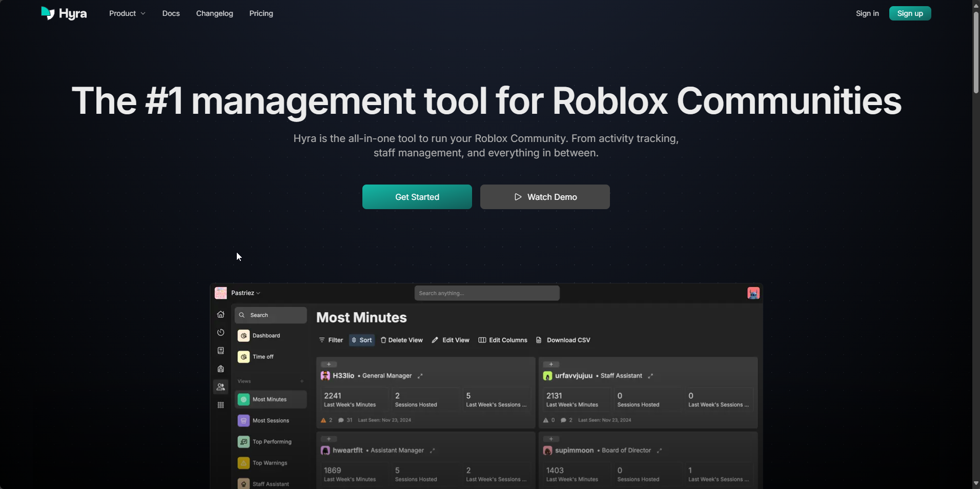Click the 2241 Last Week's Minutes stat
This screenshot has width=980, height=489.
coord(355,400)
